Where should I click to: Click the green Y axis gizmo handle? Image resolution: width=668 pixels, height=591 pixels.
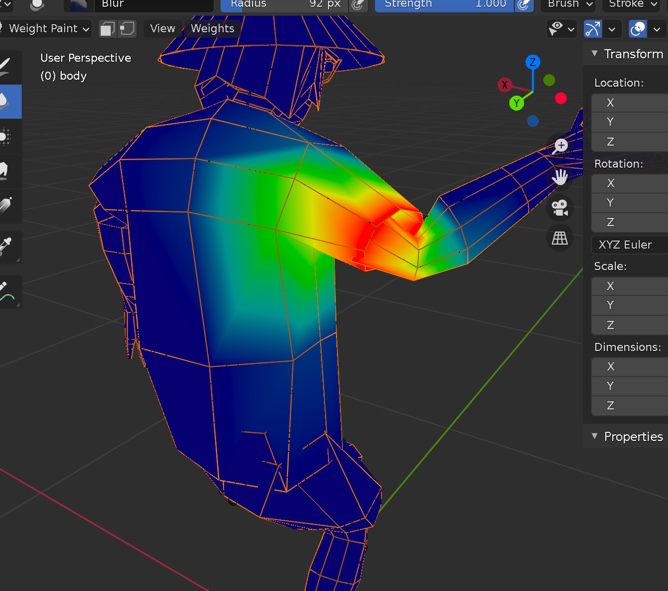[517, 103]
